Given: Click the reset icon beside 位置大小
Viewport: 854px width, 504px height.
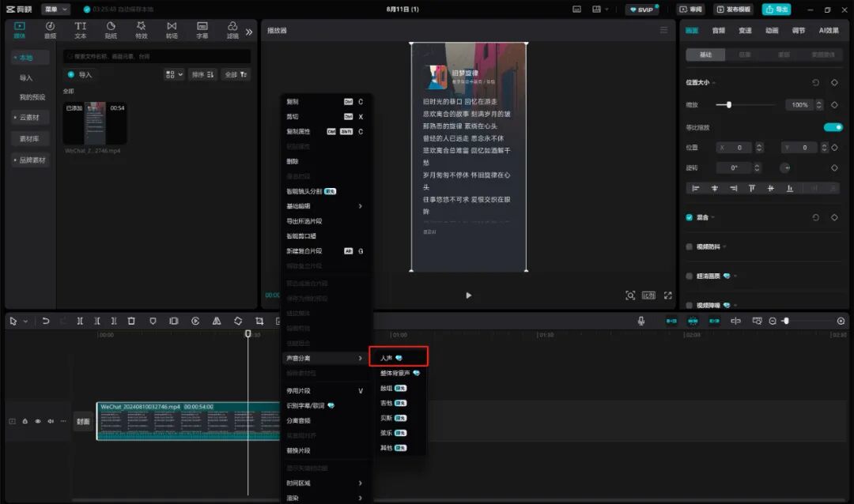Looking at the screenshot, I should (815, 83).
